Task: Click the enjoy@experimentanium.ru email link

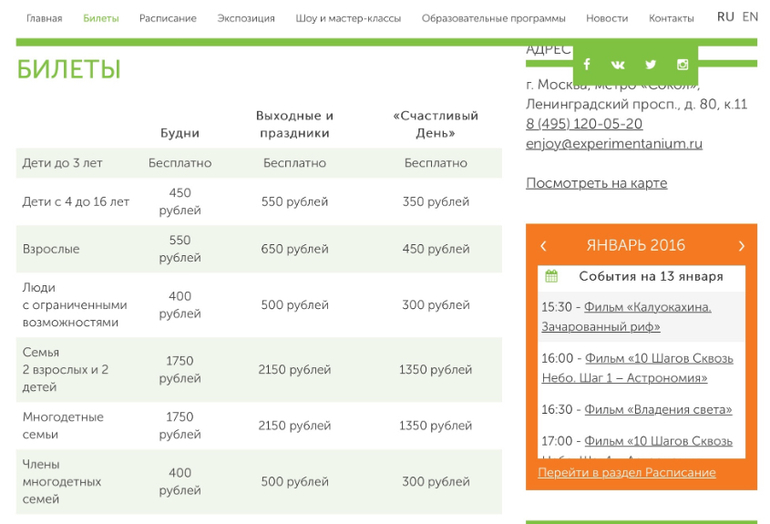Action: click(x=614, y=144)
